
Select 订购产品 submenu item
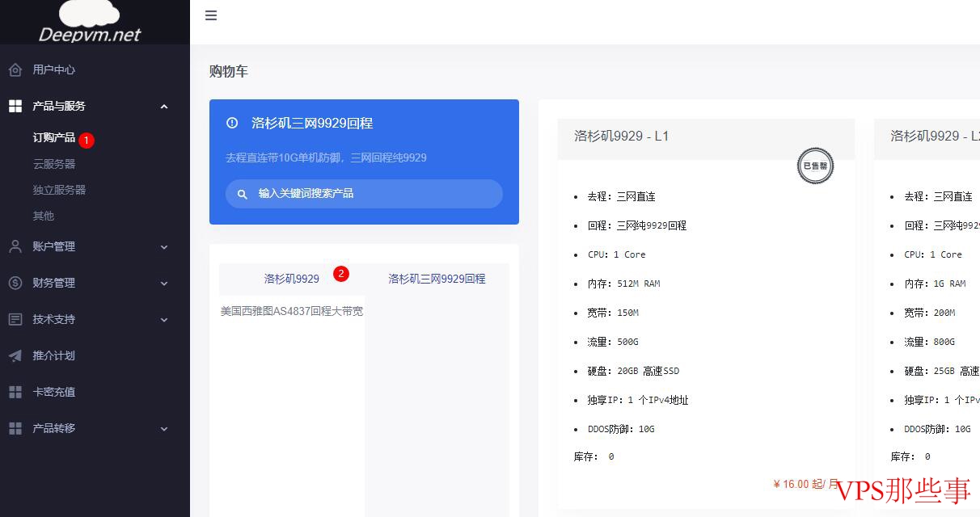click(54, 138)
